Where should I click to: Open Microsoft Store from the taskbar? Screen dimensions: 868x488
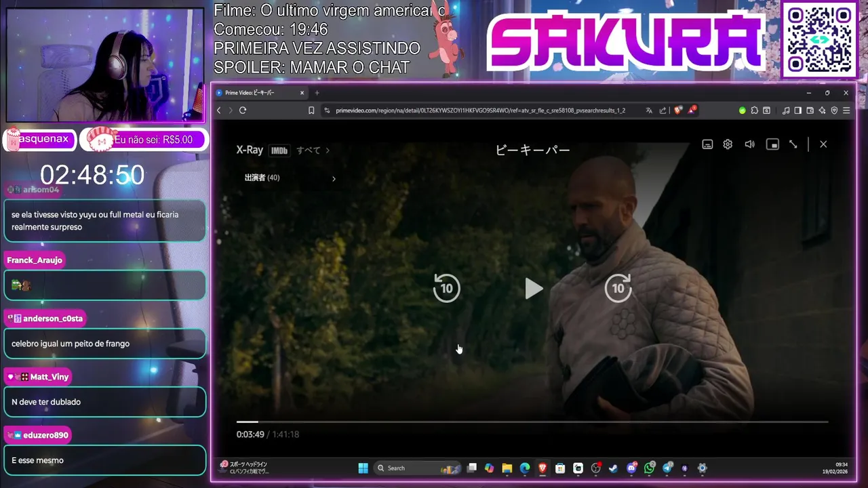(x=560, y=468)
